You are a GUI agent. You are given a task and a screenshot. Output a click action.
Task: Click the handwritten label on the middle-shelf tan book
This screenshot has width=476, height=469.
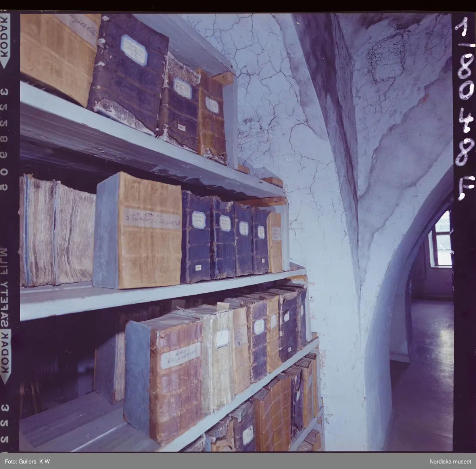(150, 219)
